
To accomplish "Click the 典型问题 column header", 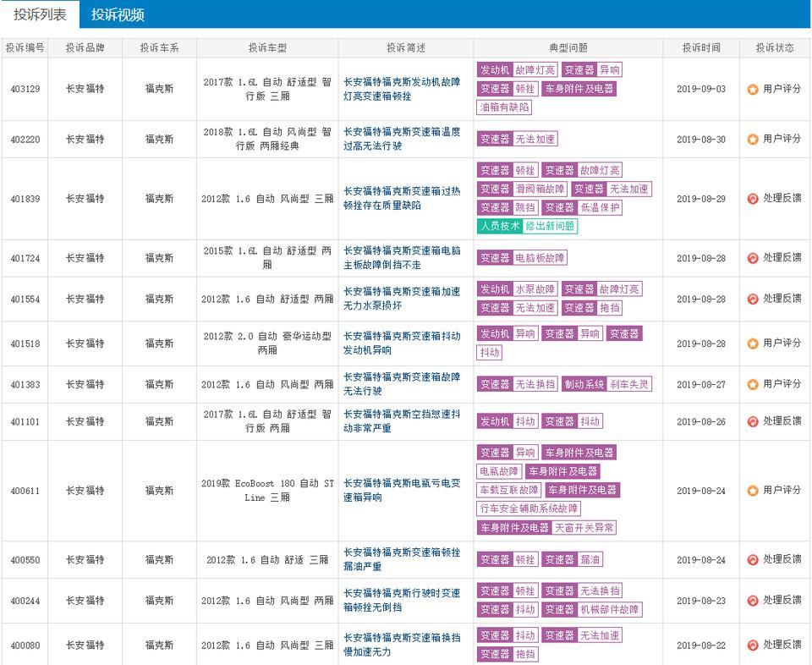I will click(568, 48).
